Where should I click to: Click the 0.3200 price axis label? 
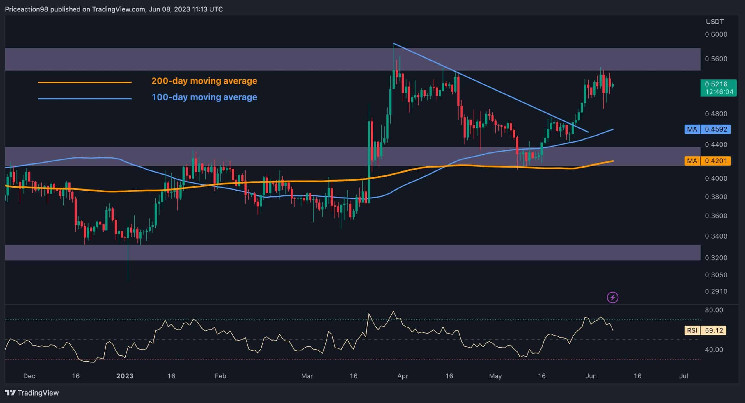click(716, 257)
